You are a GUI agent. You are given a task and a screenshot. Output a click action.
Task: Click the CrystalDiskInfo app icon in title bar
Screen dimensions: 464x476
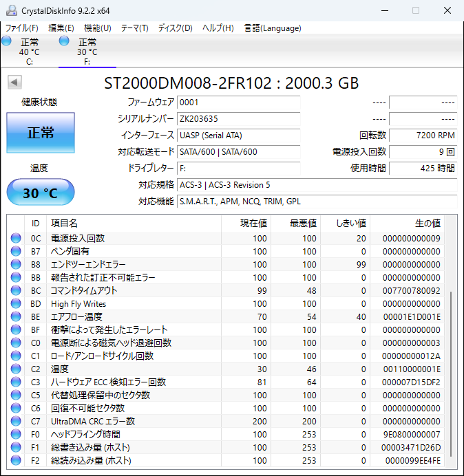pyautogui.click(x=11, y=10)
